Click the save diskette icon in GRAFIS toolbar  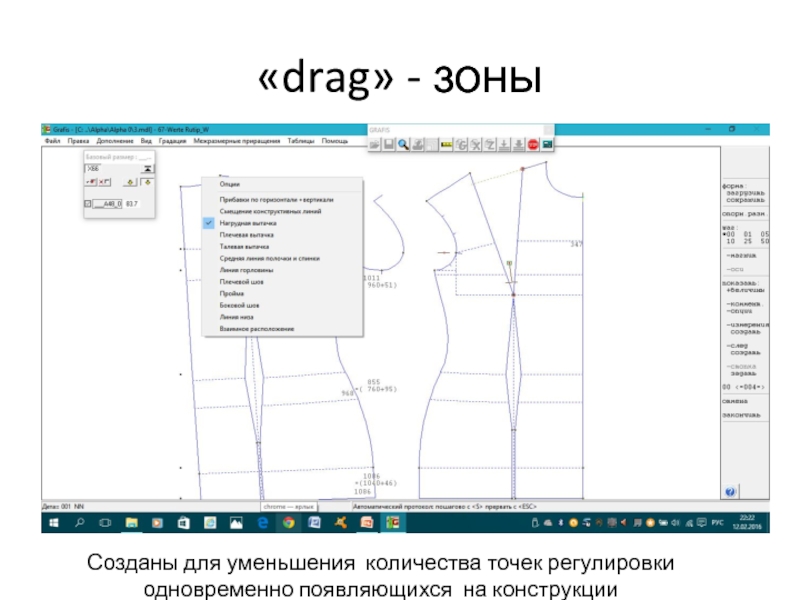pyautogui.click(x=389, y=145)
